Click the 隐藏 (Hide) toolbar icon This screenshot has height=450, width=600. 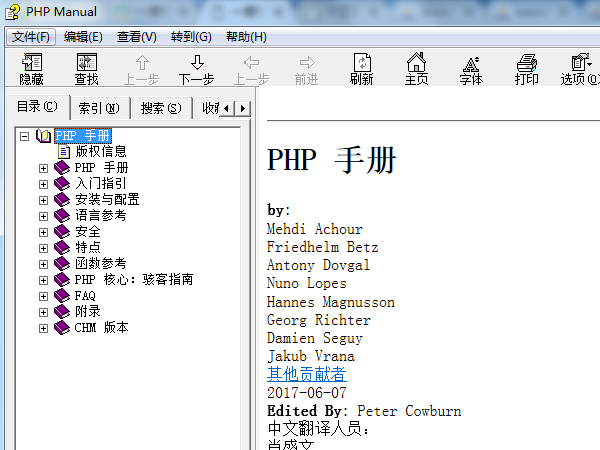click(x=32, y=62)
